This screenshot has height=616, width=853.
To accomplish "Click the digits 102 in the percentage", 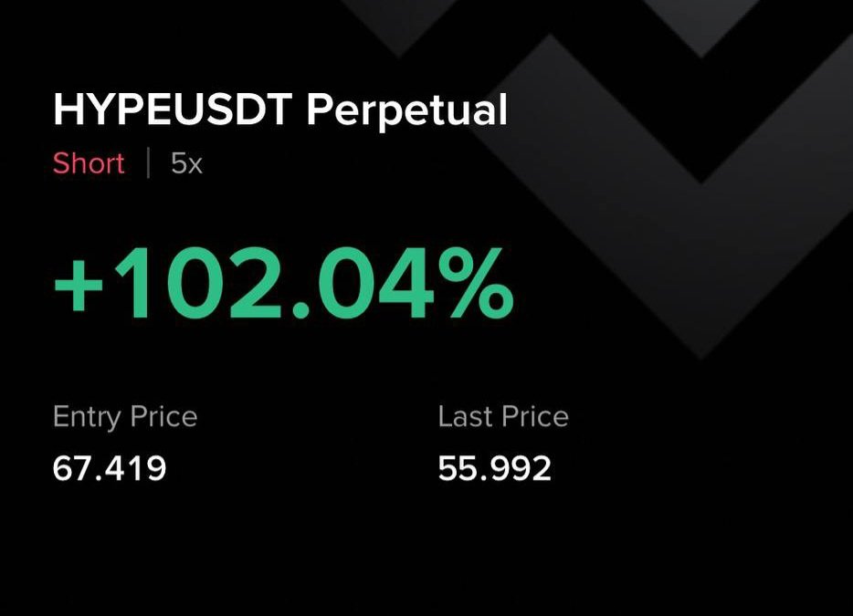I will [197, 283].
